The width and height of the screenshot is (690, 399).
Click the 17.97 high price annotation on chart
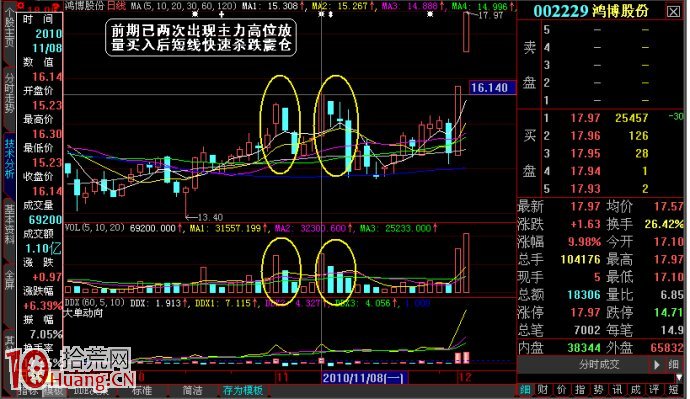(491, 15)
